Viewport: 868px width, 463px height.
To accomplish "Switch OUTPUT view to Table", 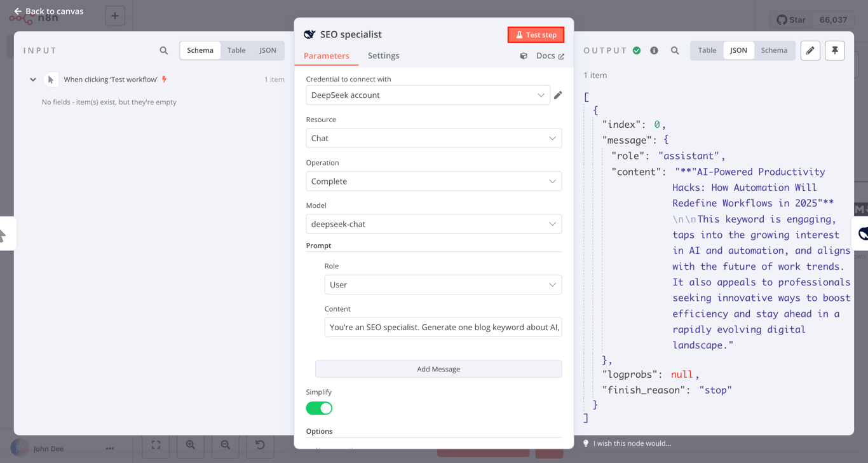I will click(x=707, y=50).
